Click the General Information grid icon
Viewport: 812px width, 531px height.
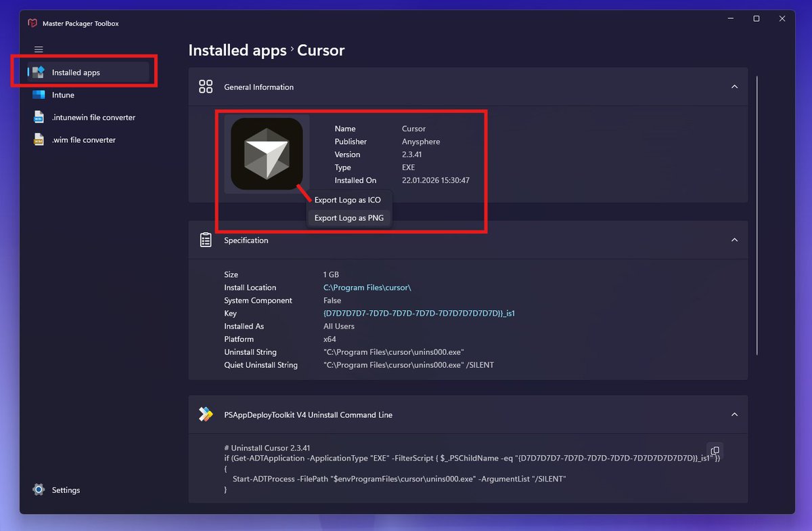(206, 87)
